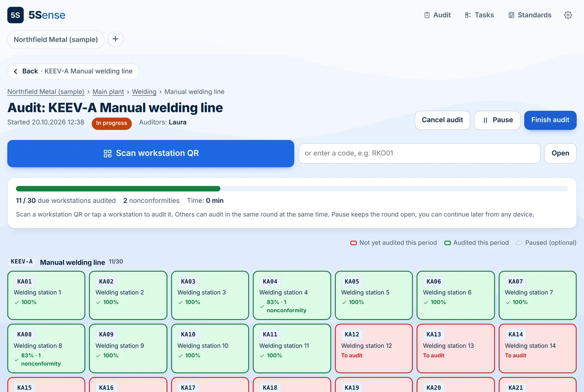Open KA05 Welding station 5 card

click(x=374, y=295)
